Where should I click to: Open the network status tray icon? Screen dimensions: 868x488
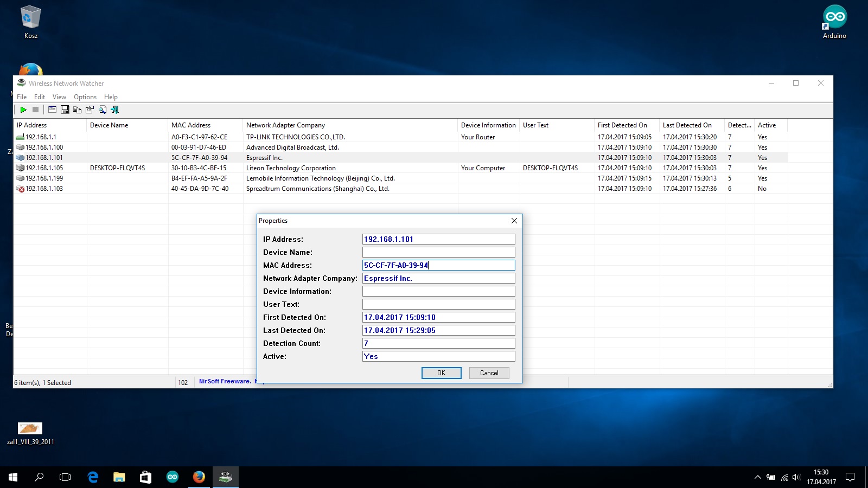[784, 477]
